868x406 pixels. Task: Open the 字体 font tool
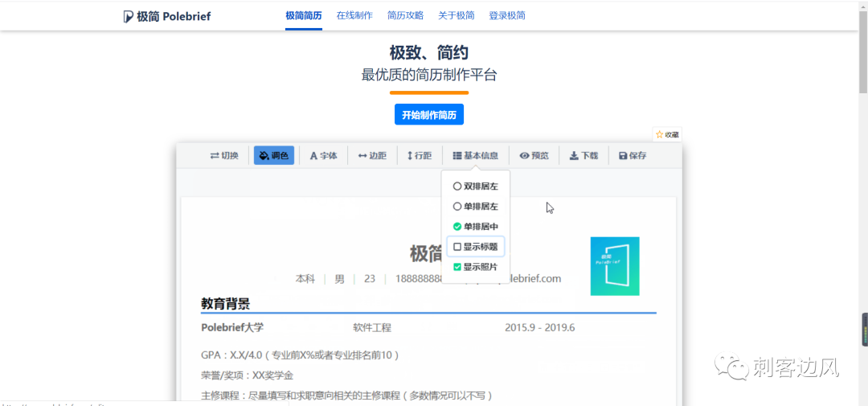pos(323,156)
